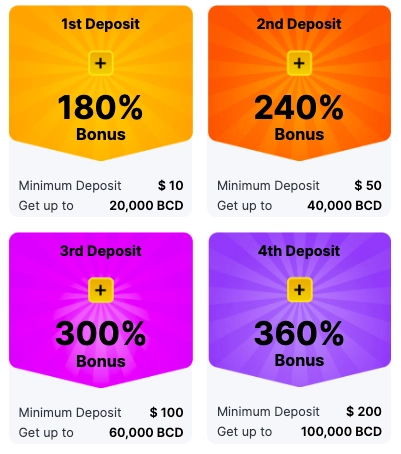Click the $ 100 minimum deposit value
The image size is (401, 454).
pyautogui.click(x=166, y=412)
